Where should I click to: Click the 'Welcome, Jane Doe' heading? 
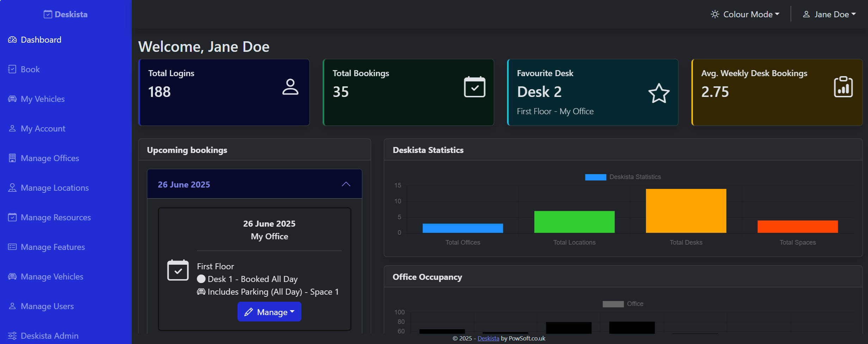(x=204, y=47)
